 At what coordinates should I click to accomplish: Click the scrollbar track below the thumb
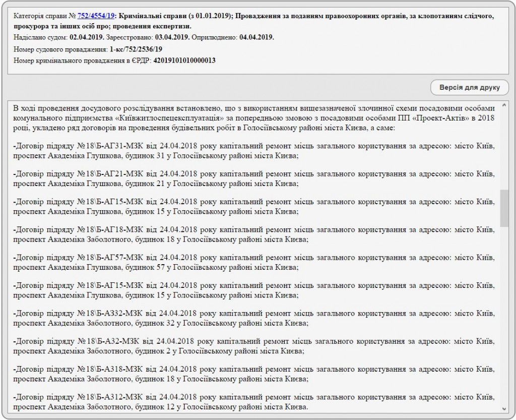[504, 313]
